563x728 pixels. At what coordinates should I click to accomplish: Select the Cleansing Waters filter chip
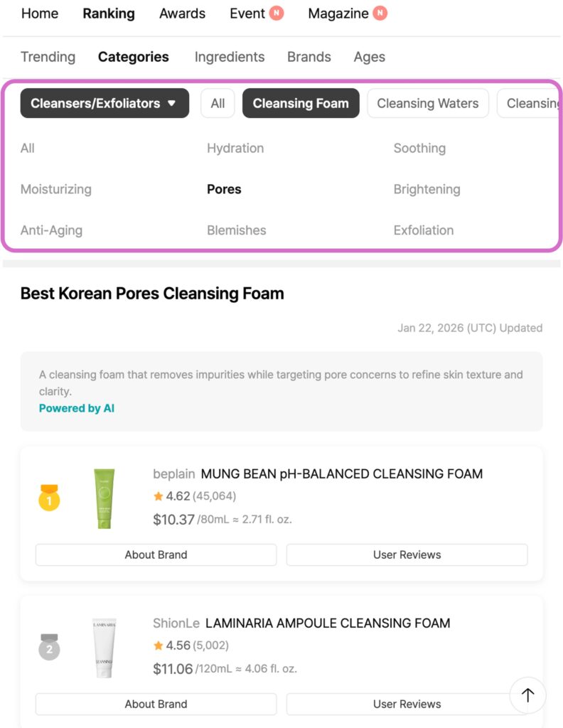coord(427,103)
